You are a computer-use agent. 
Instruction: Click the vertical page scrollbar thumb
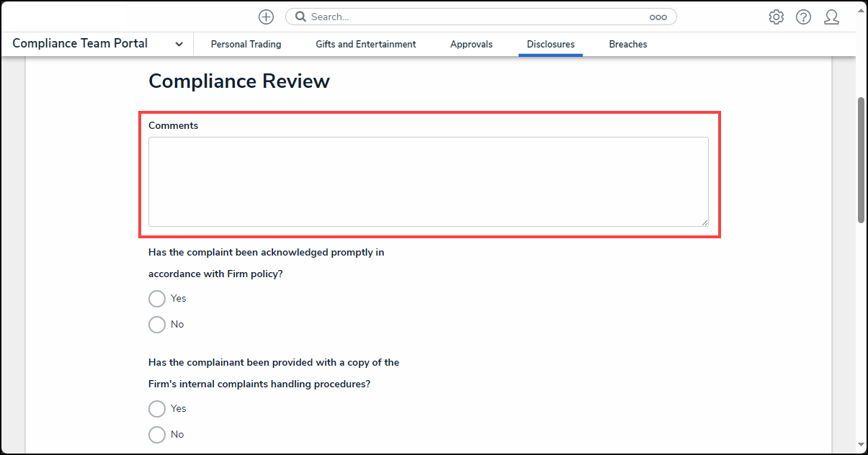pyautogui.click(x=861, y=159)
